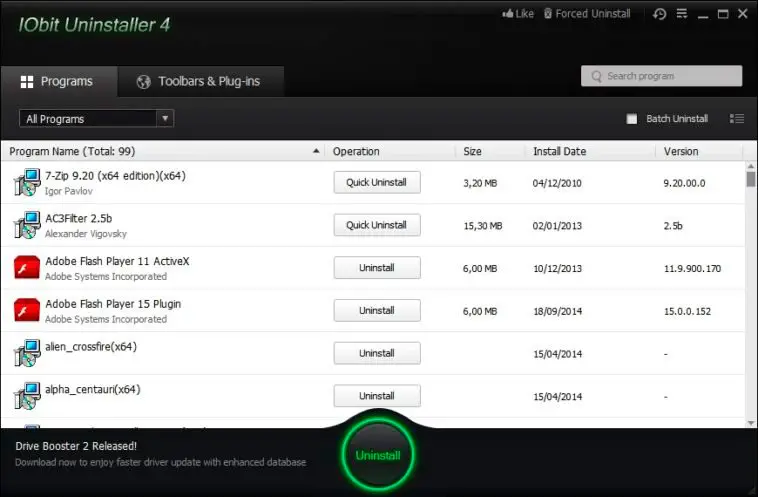
Task: Click the Like thumbs-up icon
Action: (507, 14)
